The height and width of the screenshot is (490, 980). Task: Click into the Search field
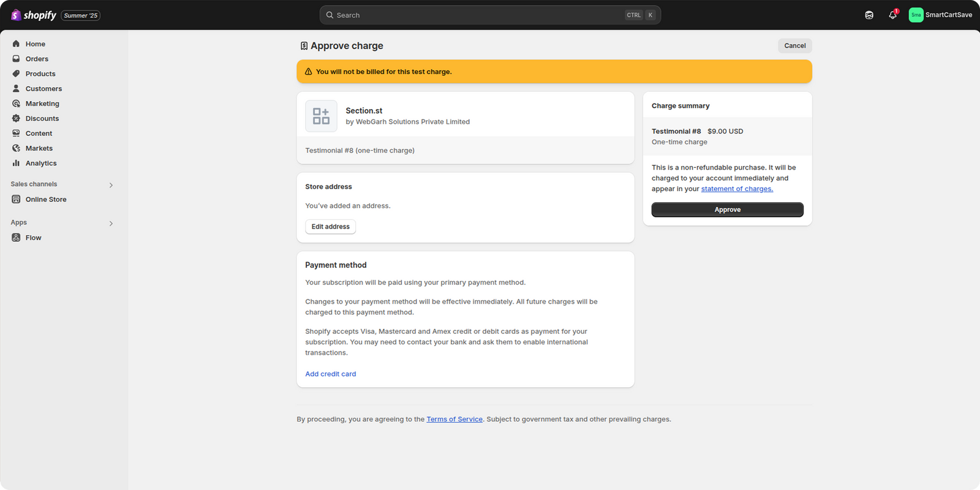pyautogui.click(x=478, y=15)
